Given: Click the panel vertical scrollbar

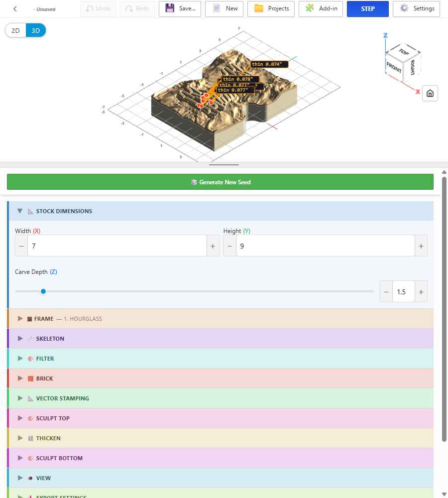Looking at the screenshot, I should 444,309.
